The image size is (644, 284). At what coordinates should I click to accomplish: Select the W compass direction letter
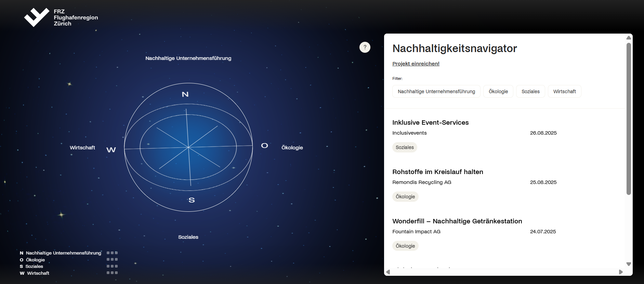coord(111,150)
